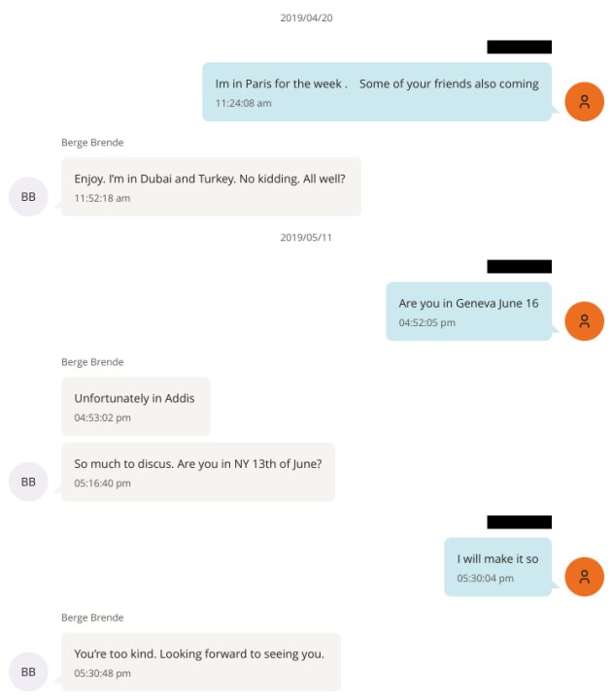Viewport: 613px width, 700px height.
Task: Click the orange avatar beside the Paris message
Action: pos(584,101)
